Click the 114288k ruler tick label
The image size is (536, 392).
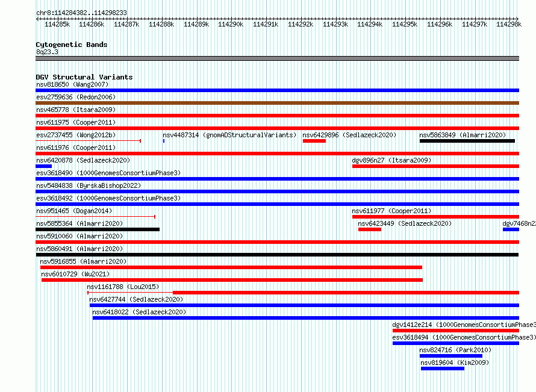[161, 24]
